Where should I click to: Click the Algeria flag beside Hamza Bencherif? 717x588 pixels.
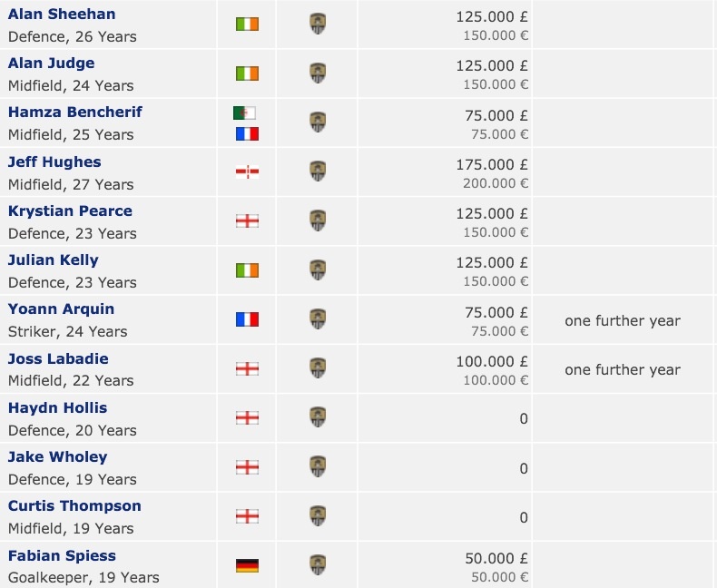pos(245,113)
